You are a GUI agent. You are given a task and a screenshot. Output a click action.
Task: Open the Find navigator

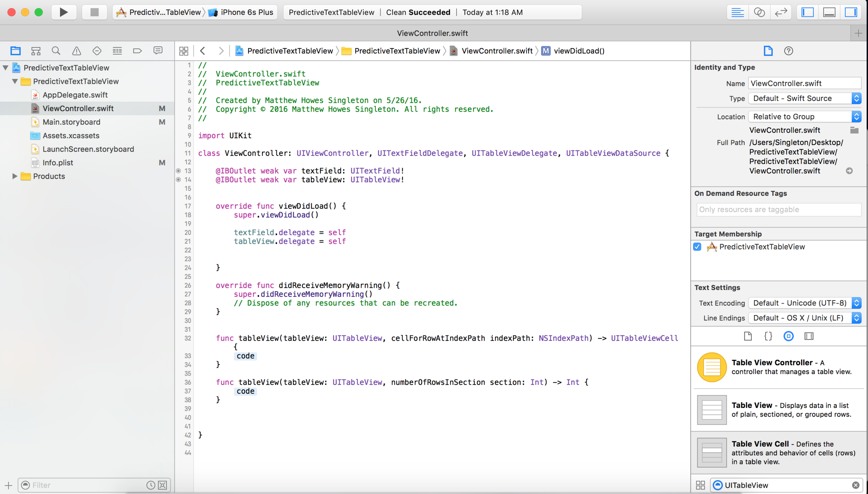point(56,51)
